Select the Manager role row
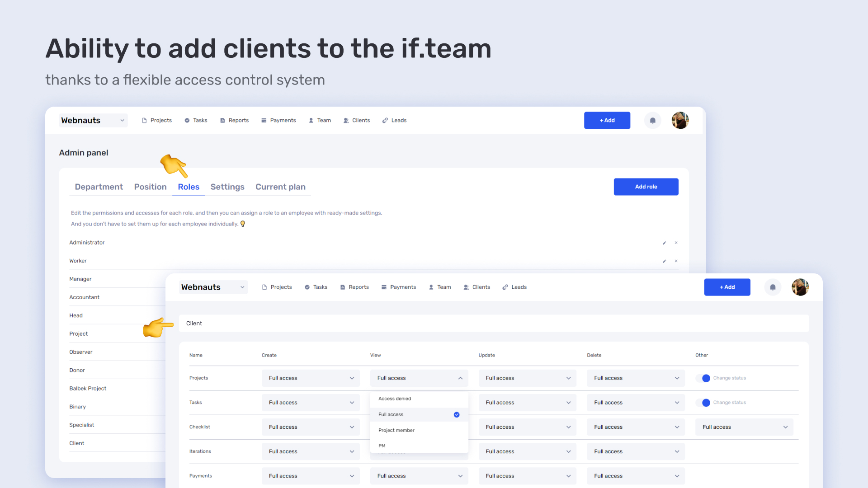The height and width of the screenshot is (488, 868). (117, 279)
